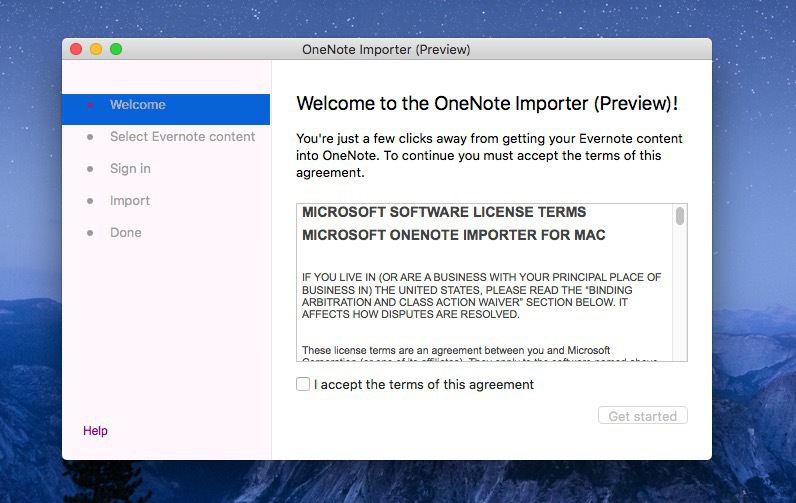Click the MICROSOFT ONENOTE IMPORTER FOR MAC heading
This screenshot has height=503, width=796.
pyautogui.click(x=454, y=235)
